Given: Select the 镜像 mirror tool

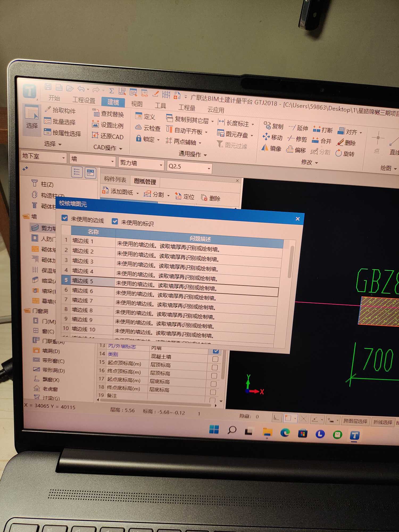Looking at the screenshot, I should (x=271, y=148).
